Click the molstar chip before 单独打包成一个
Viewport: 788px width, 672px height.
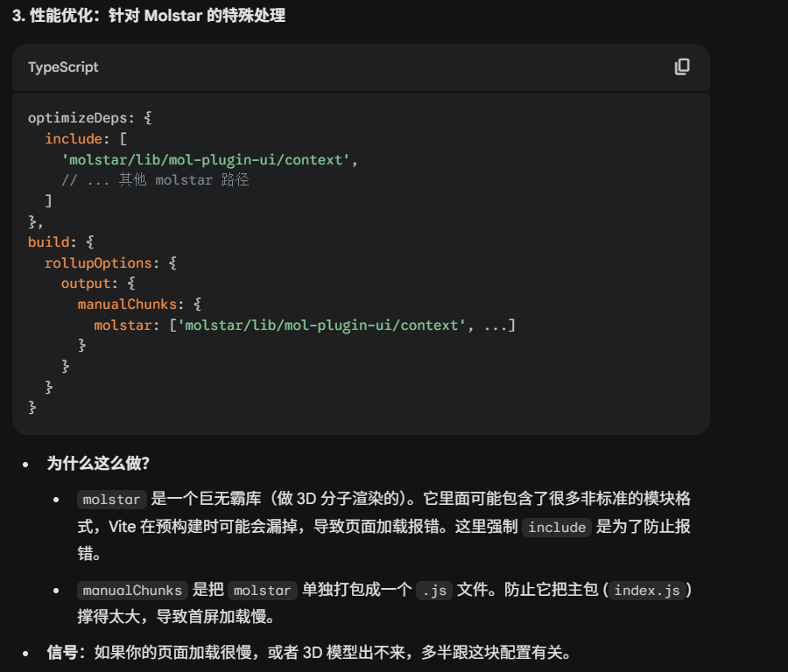[264, 590]
